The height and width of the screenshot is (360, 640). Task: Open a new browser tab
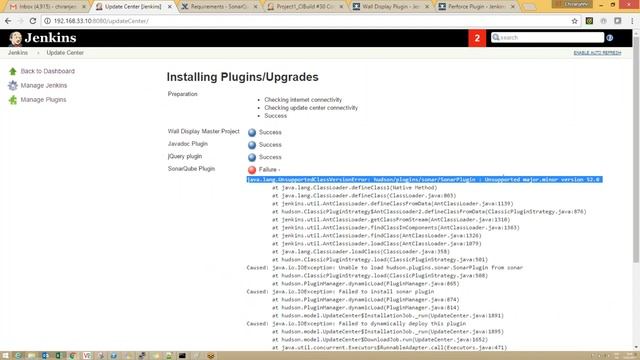coord(530,7)
